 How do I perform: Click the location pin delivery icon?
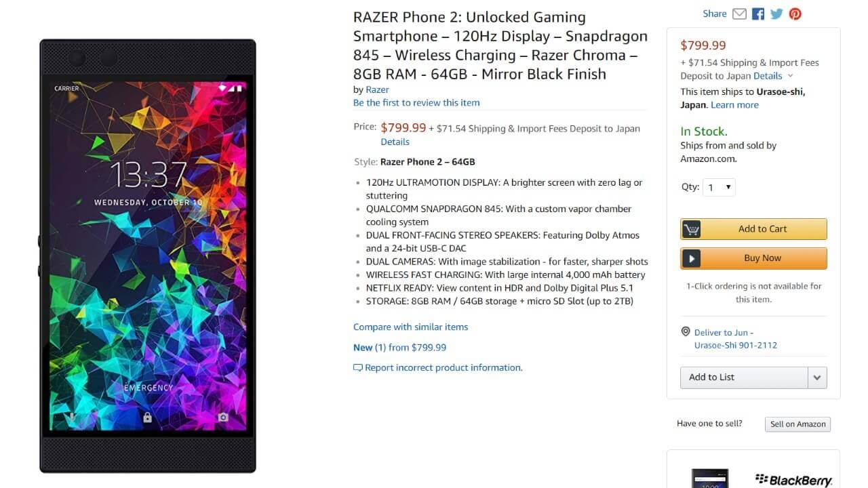click(x=686, y=332)
